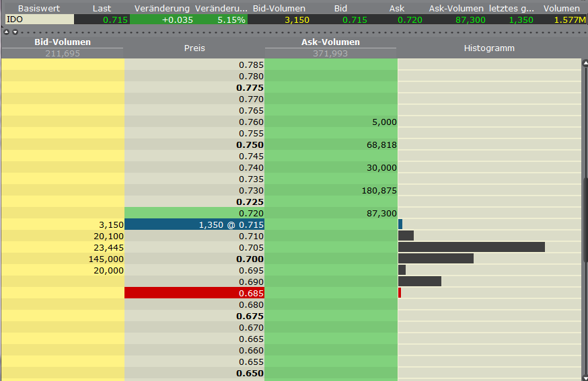
Task: Click the 180,875 ask volume at 0.730
Action: [379, 191]
